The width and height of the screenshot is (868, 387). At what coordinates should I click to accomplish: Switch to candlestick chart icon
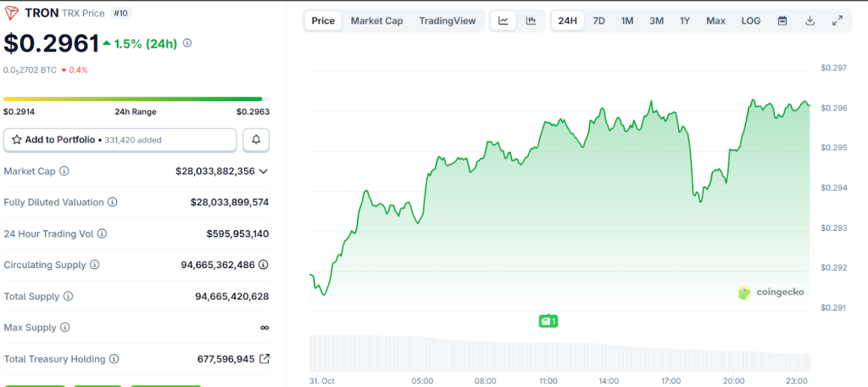pos(531,20)
